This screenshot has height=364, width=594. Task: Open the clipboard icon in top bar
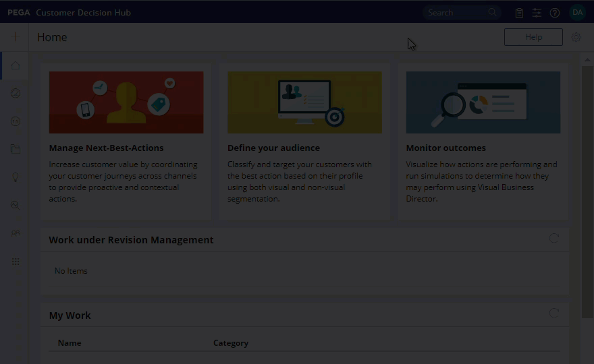tap(519, 13)
